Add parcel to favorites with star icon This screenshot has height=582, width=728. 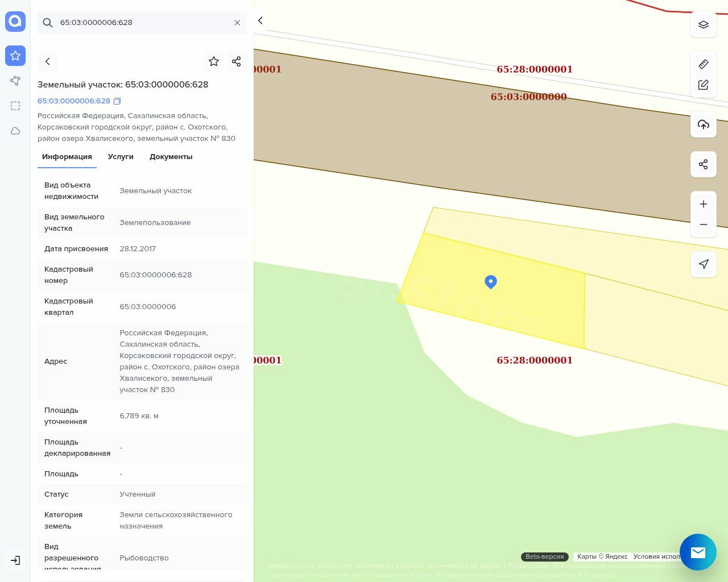point(214,61)
